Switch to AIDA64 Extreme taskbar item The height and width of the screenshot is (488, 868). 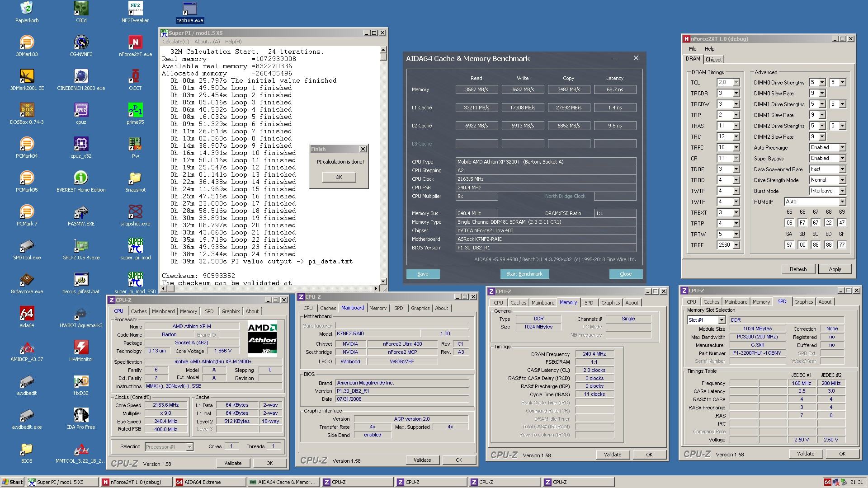tap(210, 482)
